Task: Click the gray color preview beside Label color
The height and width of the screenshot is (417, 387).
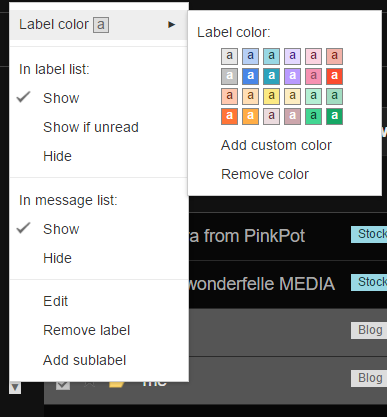Action: click(101, 25)
